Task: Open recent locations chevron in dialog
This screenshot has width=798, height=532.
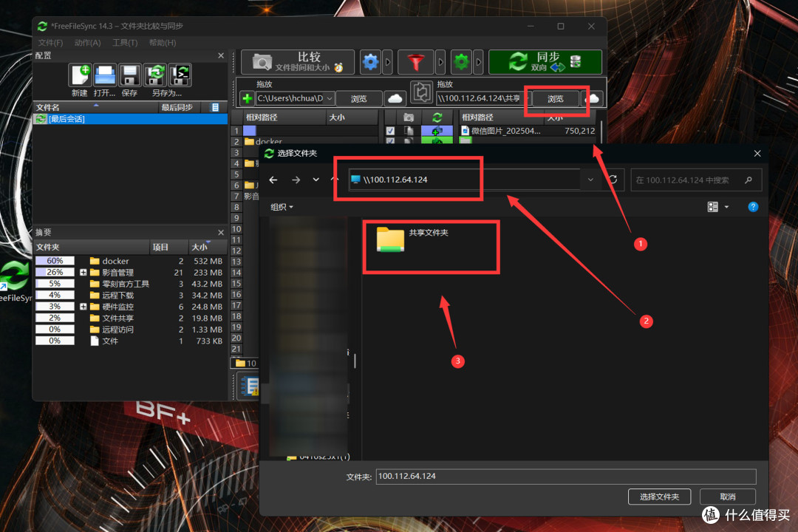Action: tap(316, 180)
